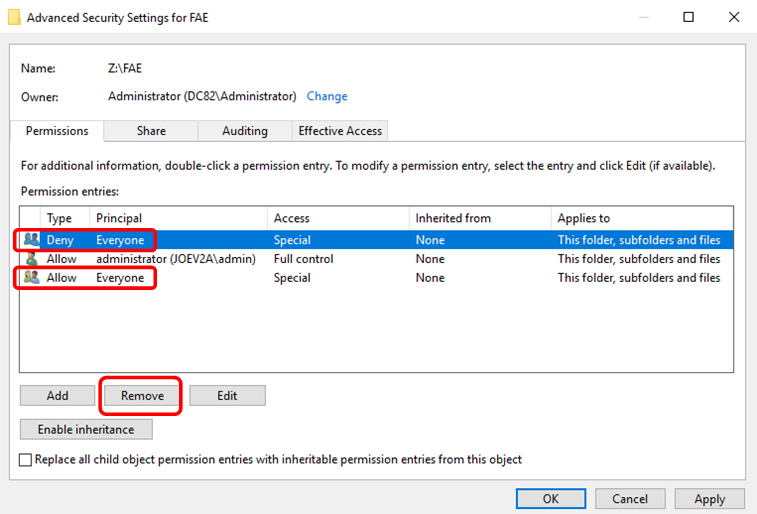757x514 pixels.
Task: Remove the selected permission entry
Action: click(x=142, y=396)
